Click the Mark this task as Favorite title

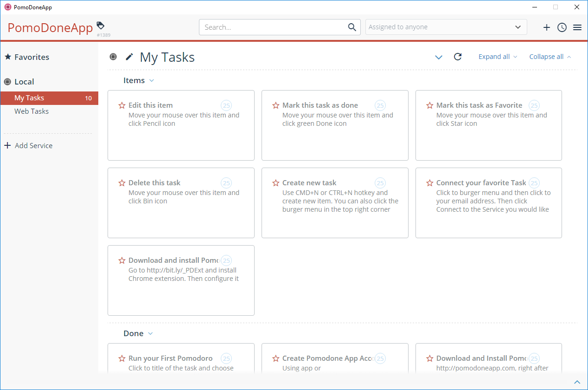coord(479,105)
